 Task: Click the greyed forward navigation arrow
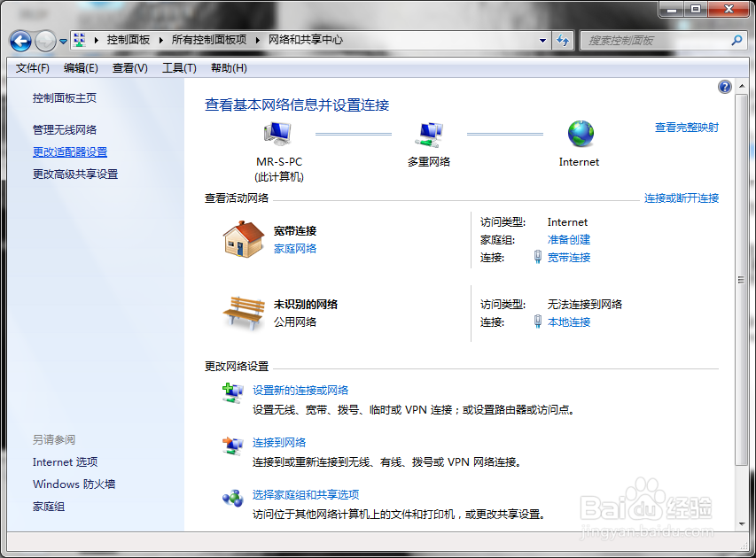[46, 41]
